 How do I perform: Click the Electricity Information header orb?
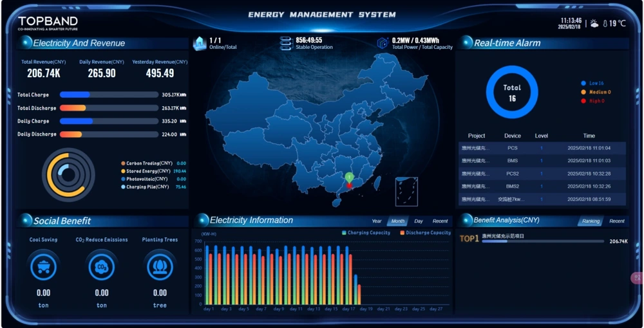tap(202, 220)
